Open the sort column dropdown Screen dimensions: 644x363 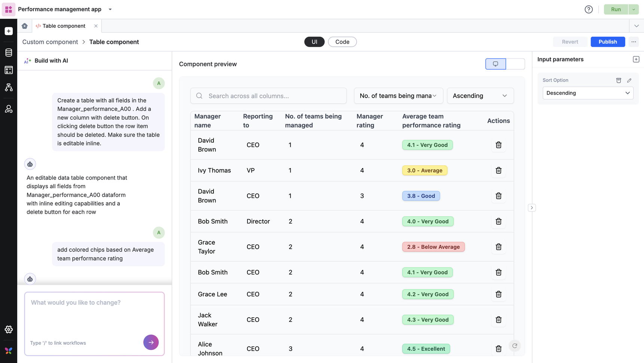click(398, 96)
